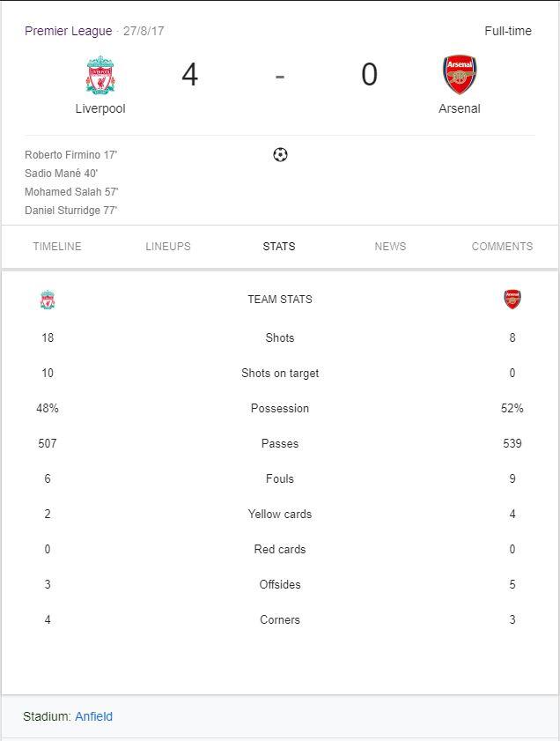560x741 pixels.
Task: Open the News tab
Action: point(390,247)
